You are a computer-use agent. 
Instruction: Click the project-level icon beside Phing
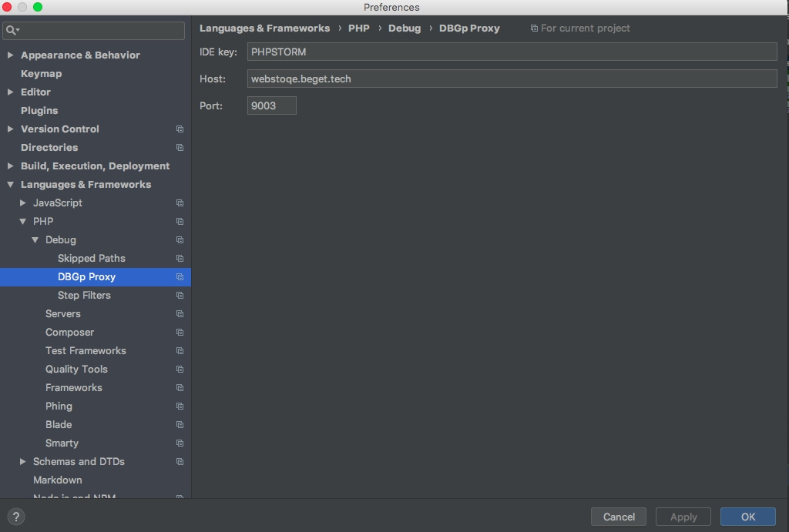(180, 407)
